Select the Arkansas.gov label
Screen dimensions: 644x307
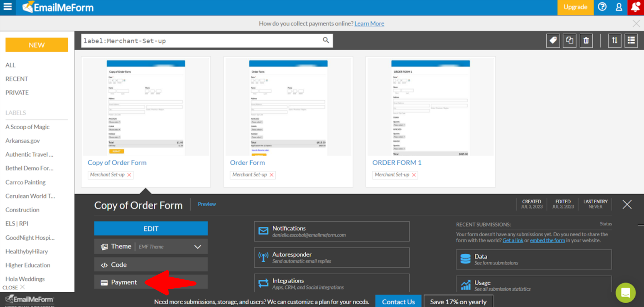pos(23,141)
